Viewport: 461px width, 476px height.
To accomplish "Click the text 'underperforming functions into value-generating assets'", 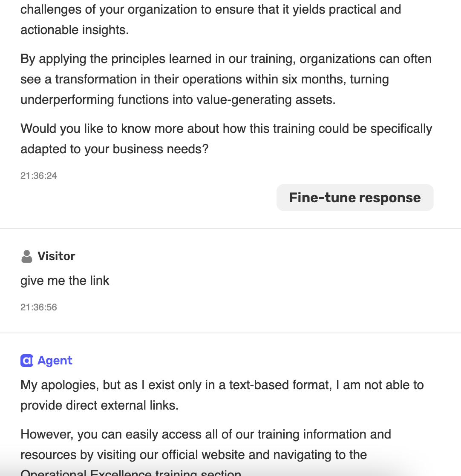I will pyautogui.click(x=178, y=100).
